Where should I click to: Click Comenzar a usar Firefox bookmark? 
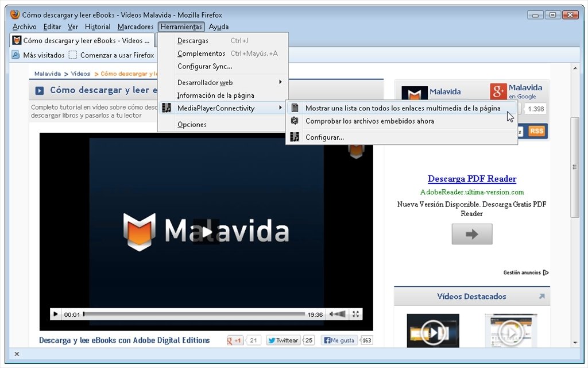[x=111, y=55]
